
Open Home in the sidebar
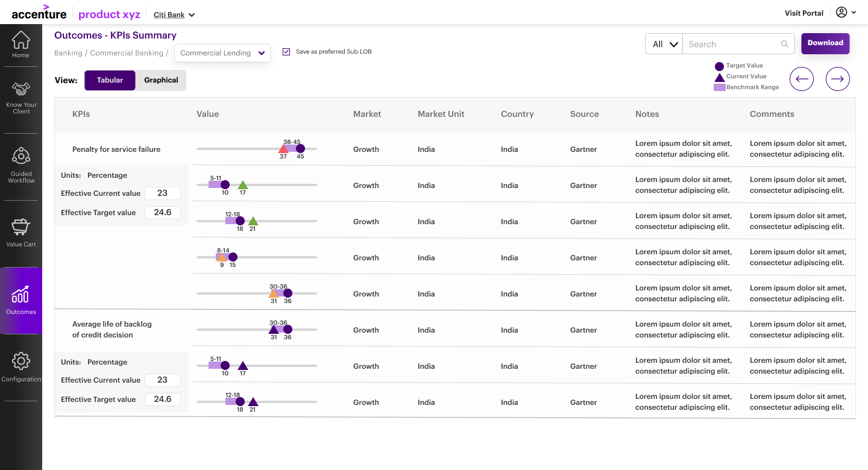(21, 45)
